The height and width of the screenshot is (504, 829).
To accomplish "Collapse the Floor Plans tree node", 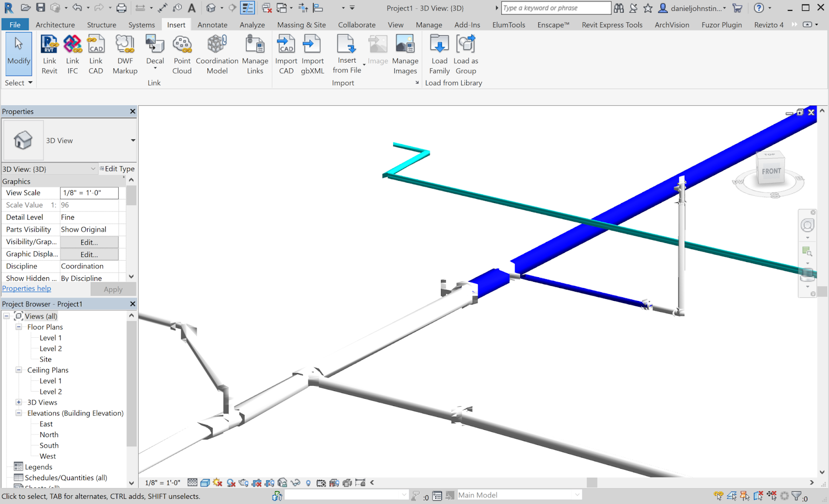I will coord(18,327).
